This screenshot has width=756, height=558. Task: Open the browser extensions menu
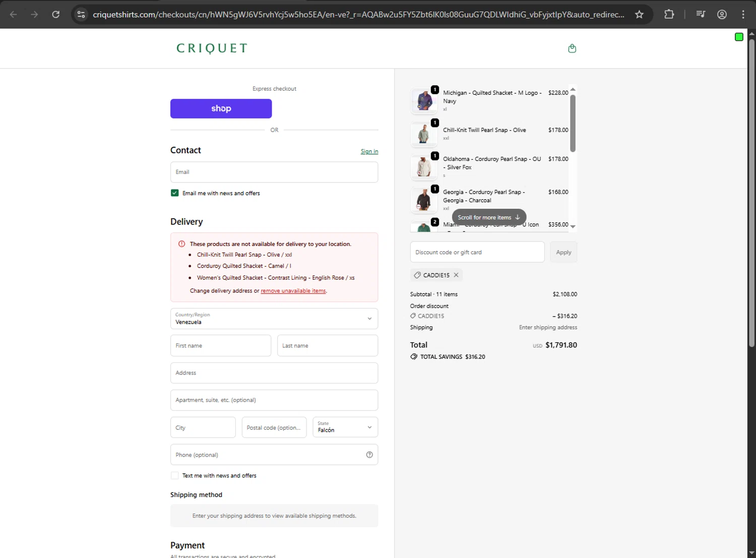click(669, 14)
